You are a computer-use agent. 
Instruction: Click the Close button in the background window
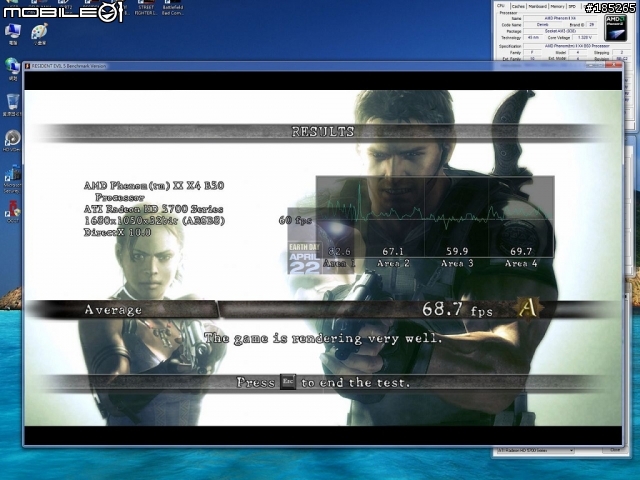615,450
